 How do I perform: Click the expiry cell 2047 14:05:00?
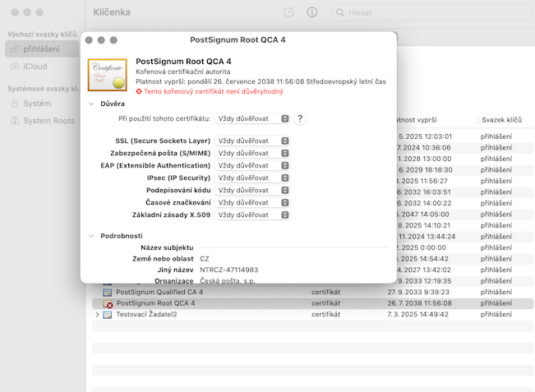[x=423, y=214]
